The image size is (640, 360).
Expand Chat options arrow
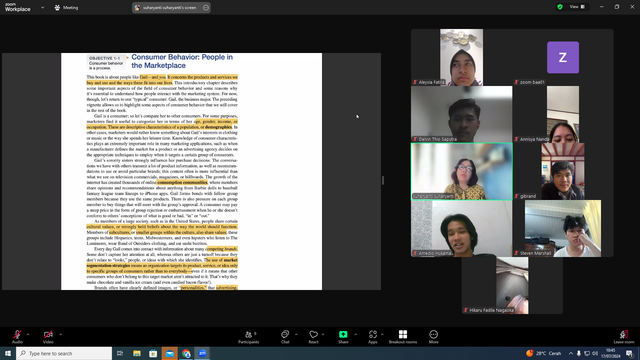[x=296, y=334]
